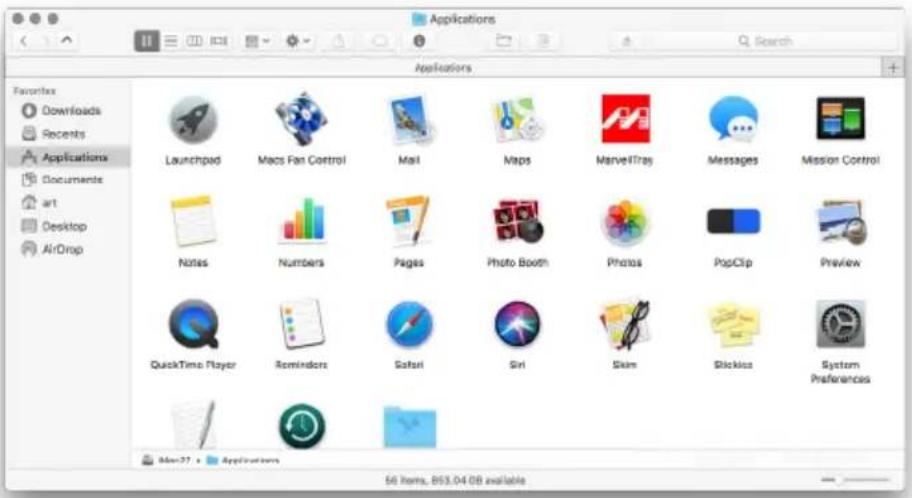Select the Macs Fan Control app
Image resolution: width=912 pixels, height=498 pixels.
point(301,119)
